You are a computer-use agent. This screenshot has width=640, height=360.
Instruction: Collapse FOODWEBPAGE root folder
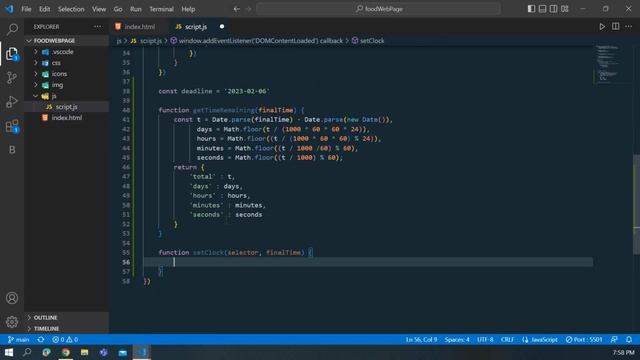click(x=66, y=41)
